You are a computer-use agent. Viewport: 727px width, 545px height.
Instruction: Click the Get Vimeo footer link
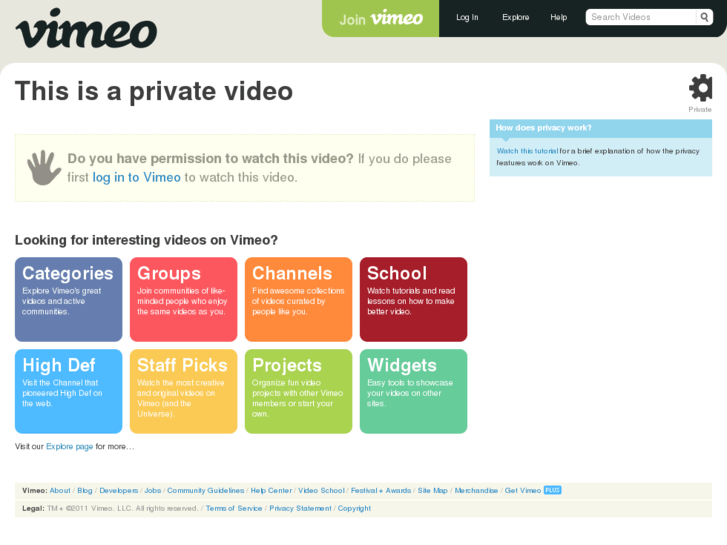tap(523, 490)
